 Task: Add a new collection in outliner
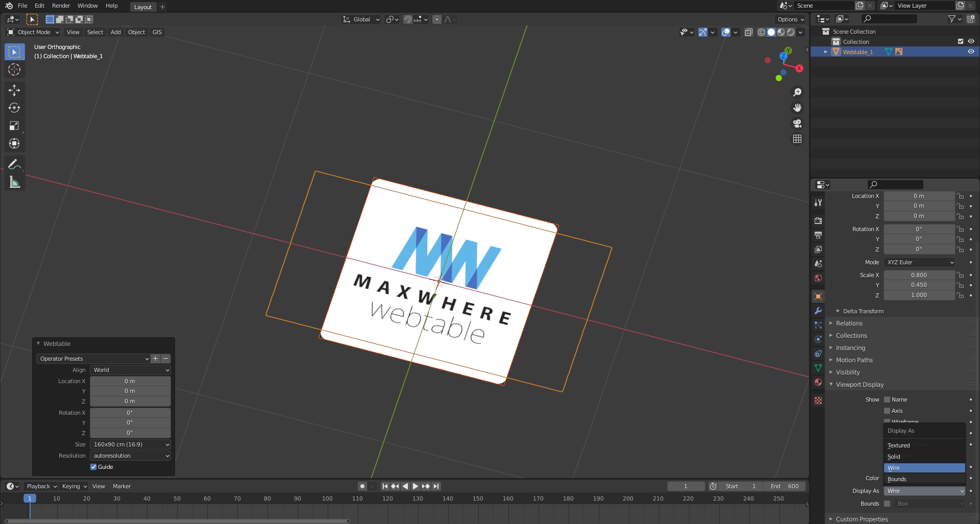tap(971, 19)
